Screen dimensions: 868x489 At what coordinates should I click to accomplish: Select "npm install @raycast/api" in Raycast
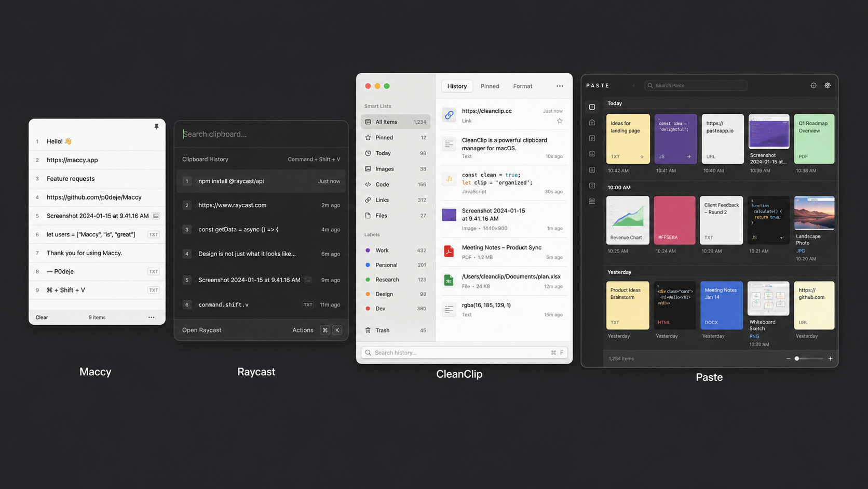click(261, 181)
